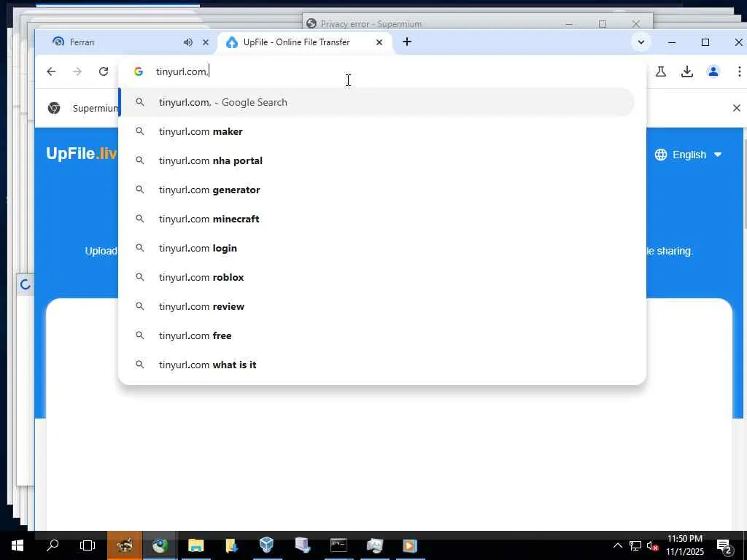This screenshot has width=747, height=560.
Task: Open File Explorer from the taskbar
Action: click(x=196, y=545)
